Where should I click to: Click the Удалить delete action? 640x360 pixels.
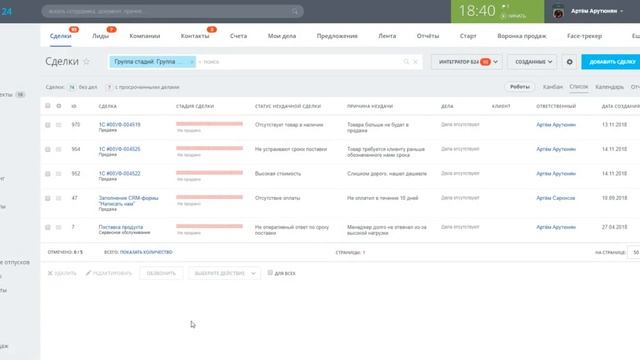(62, 273)
